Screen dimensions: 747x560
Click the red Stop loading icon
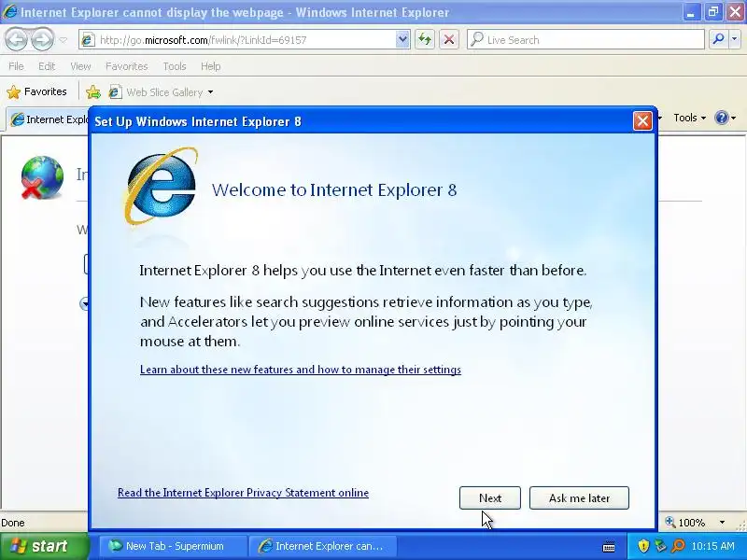[x=449, y=39]
